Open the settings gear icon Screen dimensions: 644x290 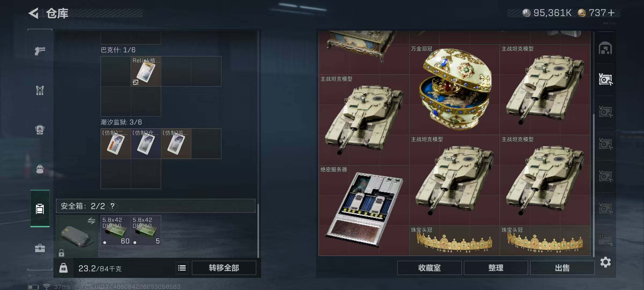point(605,262)
